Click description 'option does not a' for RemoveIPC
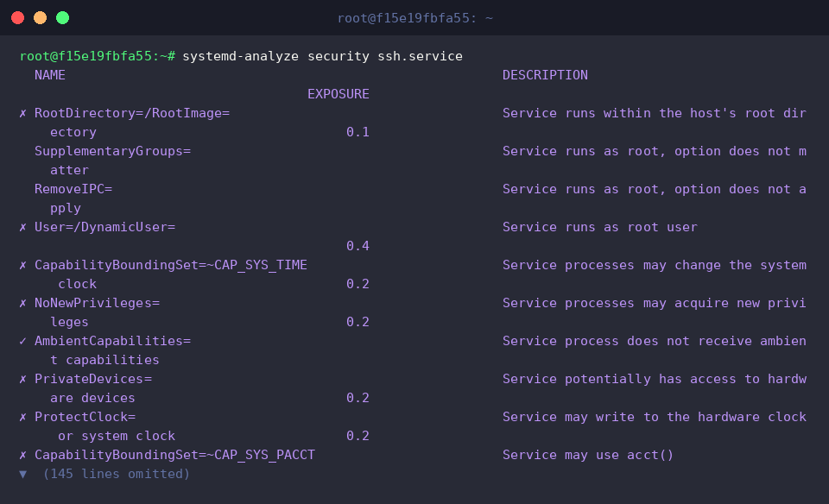This screenshot has width=829, height=504. (x=741, y=189)
